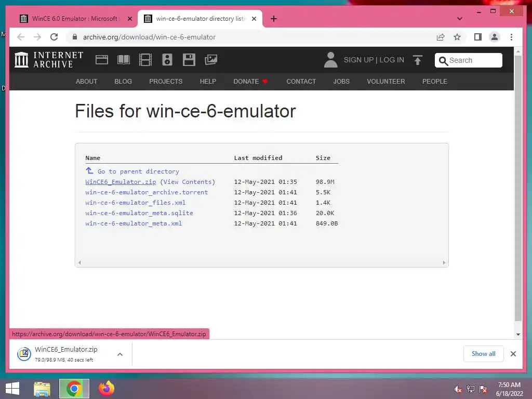Open the ABOUT menu item
532x399 pixels.
tap(87, 82)
